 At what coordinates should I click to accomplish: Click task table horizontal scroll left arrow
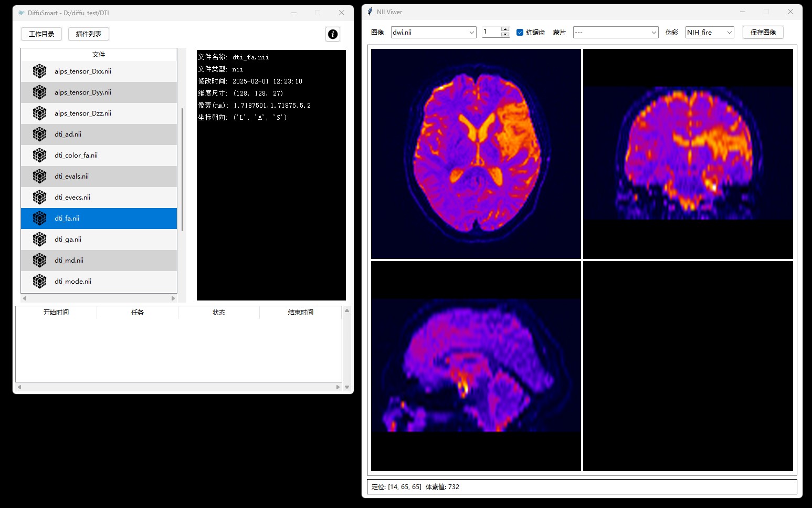pyautogui.click(x=19, y=387)
